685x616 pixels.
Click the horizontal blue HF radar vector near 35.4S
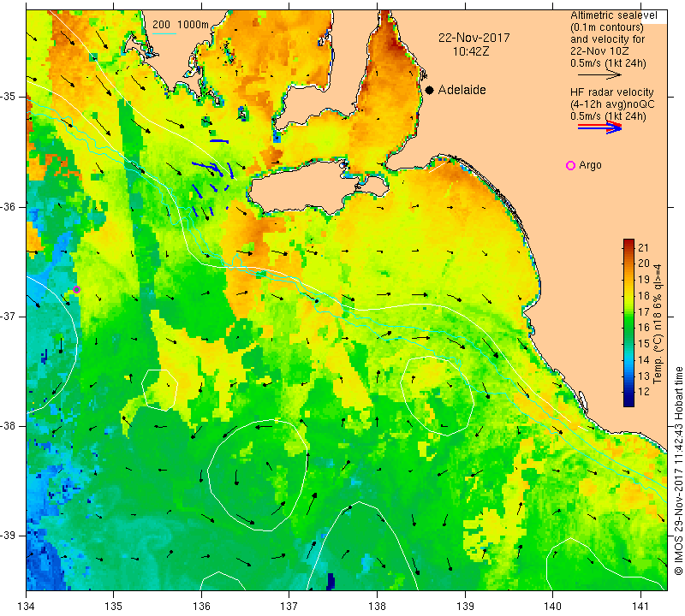click(x=219, y=141)
